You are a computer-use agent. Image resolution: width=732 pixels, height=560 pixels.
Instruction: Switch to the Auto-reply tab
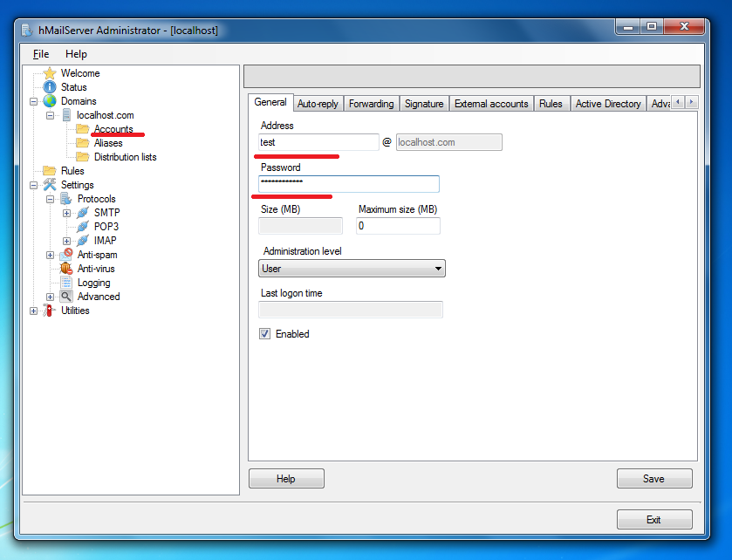(318, 104)
